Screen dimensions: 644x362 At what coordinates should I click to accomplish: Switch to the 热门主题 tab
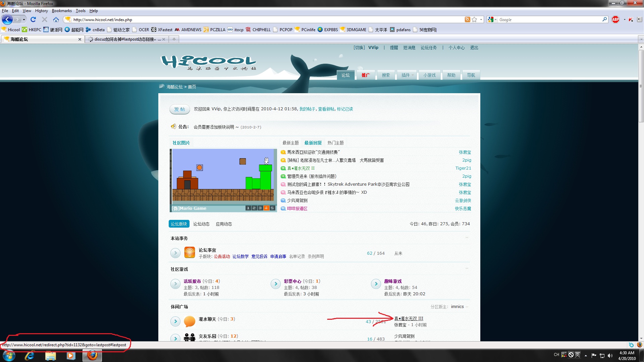[x=335, y=143]
